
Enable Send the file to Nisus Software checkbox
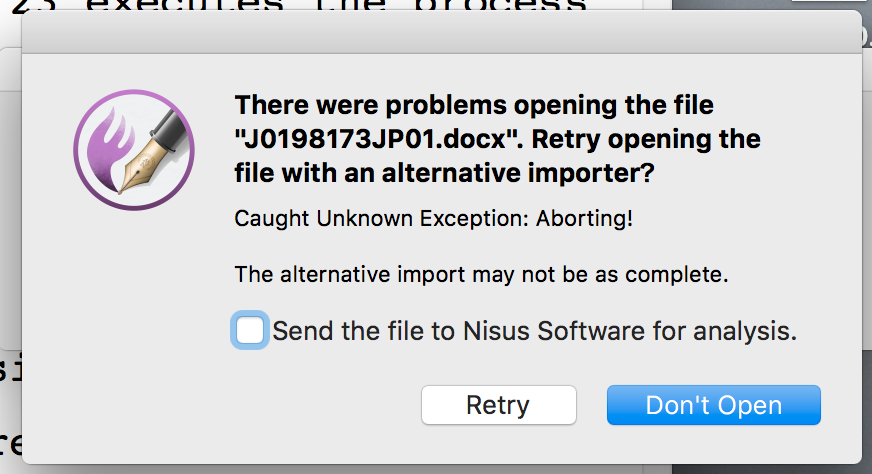click(250, 330)
